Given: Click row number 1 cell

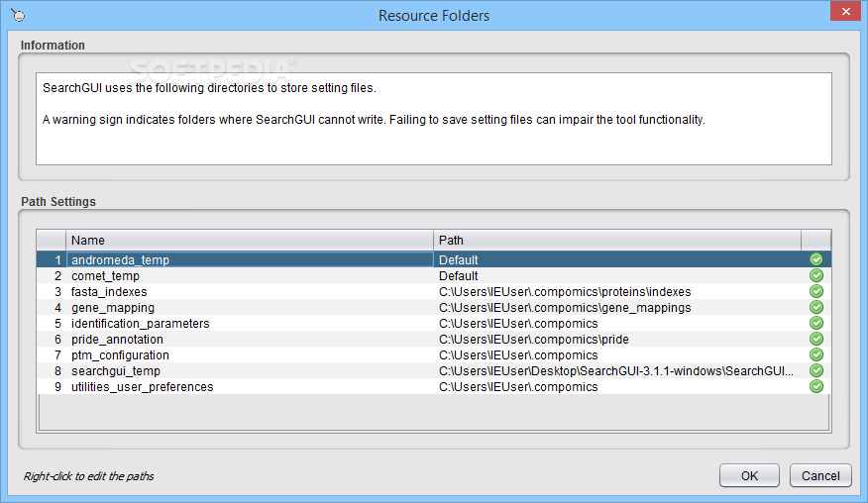Looking at the screenshot, I should point(52,259).
